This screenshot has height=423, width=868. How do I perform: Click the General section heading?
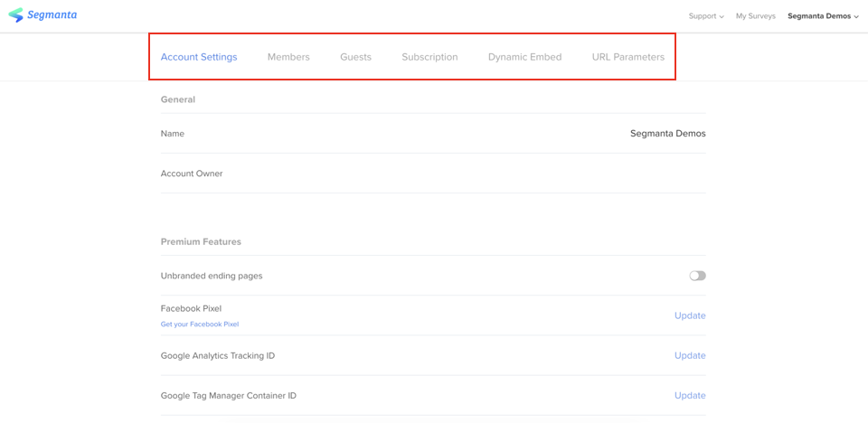click(x=178, y=99)
